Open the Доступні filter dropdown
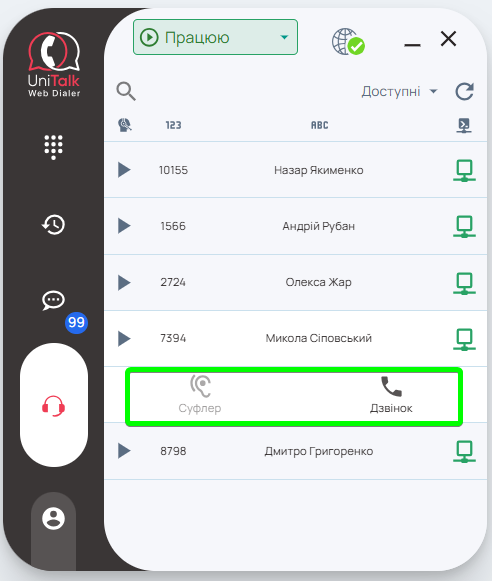This screenshot has height=581, width=492. pyautogui.click(x=399, y=91)
